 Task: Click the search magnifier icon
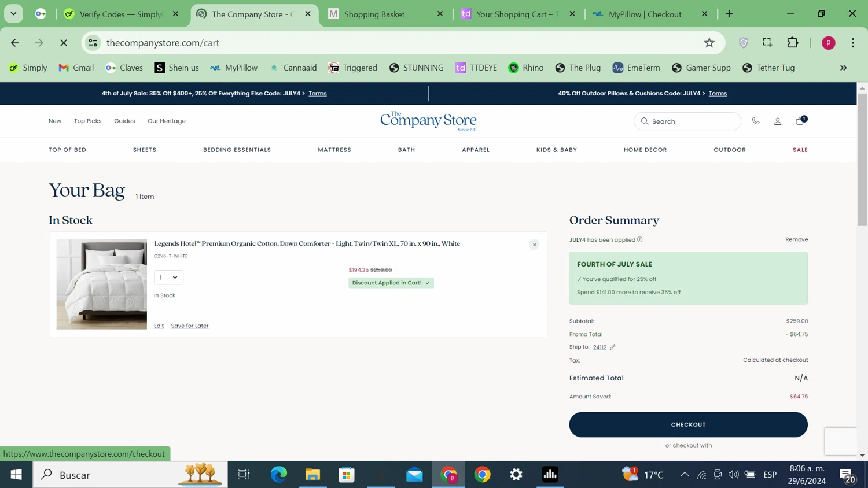click(644, 121)
